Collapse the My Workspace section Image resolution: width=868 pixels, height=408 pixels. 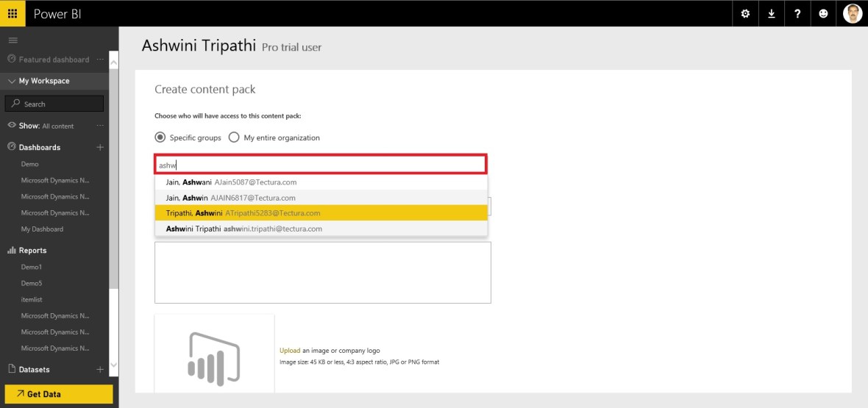(x=12, y=81)
